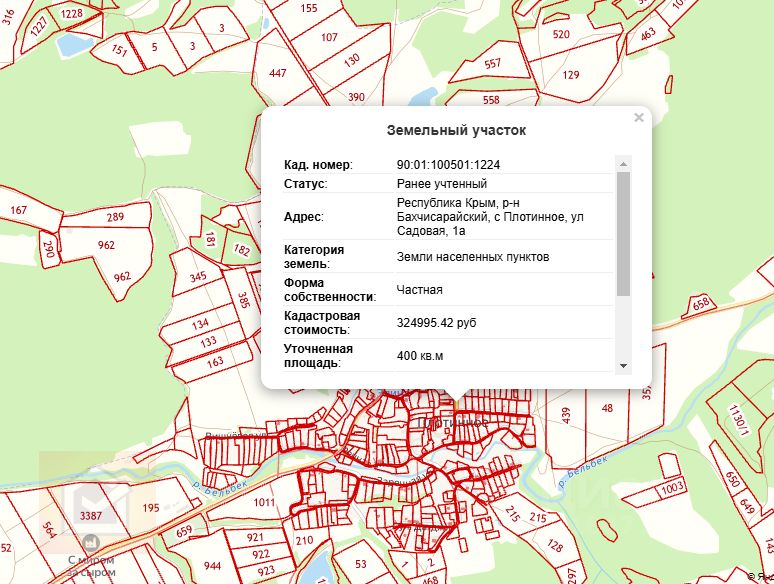Select map parcel 181
Viewport: 774px width, 584px height.
tap(210, 239)
